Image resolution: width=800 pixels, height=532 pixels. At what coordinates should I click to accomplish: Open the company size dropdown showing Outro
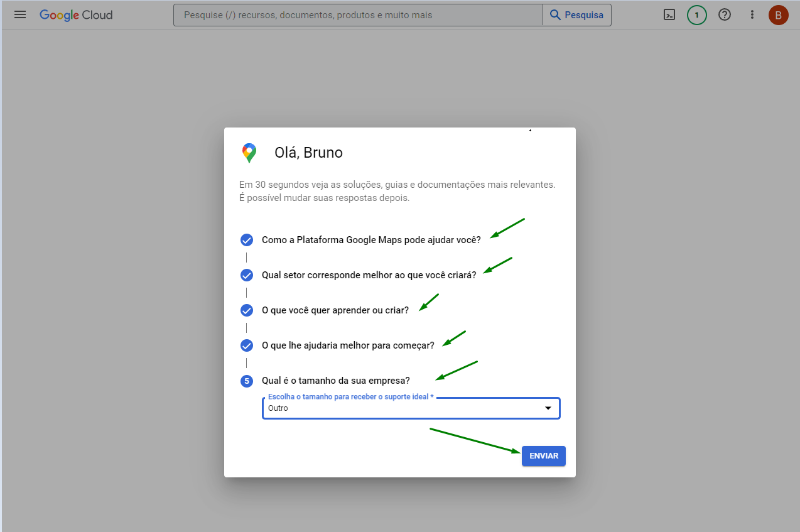click(x=411, y=408)
